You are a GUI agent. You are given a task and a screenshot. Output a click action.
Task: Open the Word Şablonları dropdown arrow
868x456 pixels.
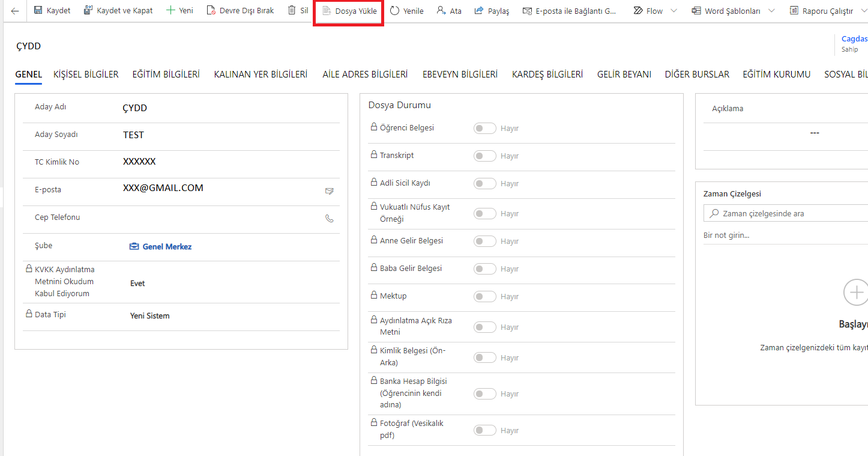coord(771,11)
